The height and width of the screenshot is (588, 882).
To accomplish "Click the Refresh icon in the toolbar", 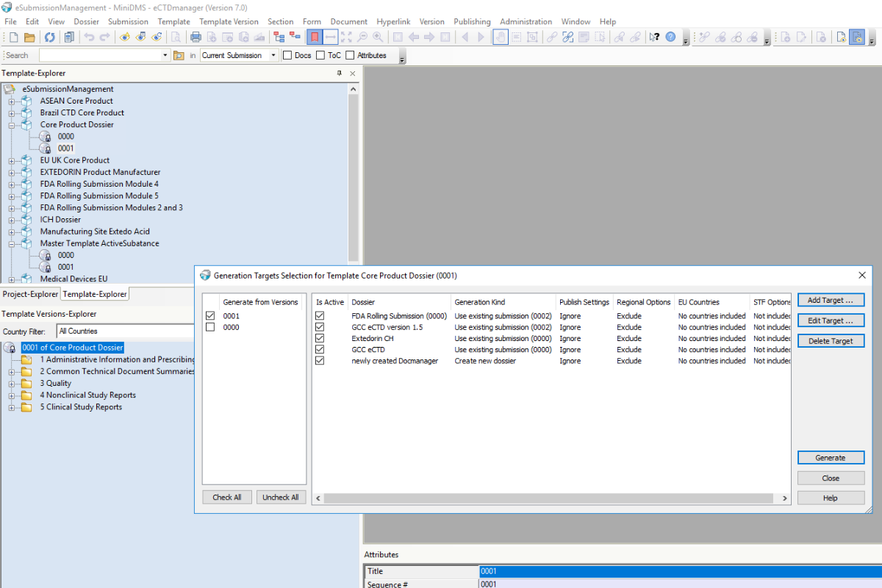I will pyautogui.click(x=49, y=37).
